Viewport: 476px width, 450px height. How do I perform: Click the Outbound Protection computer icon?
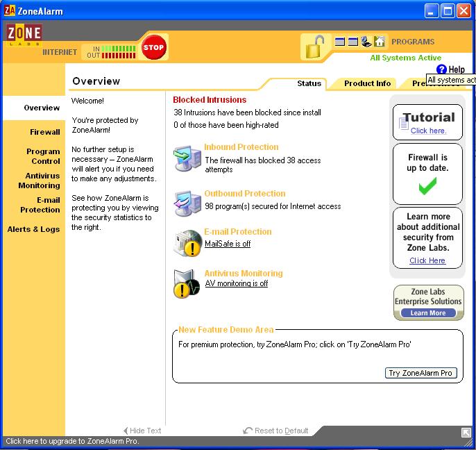coord(187,202)
